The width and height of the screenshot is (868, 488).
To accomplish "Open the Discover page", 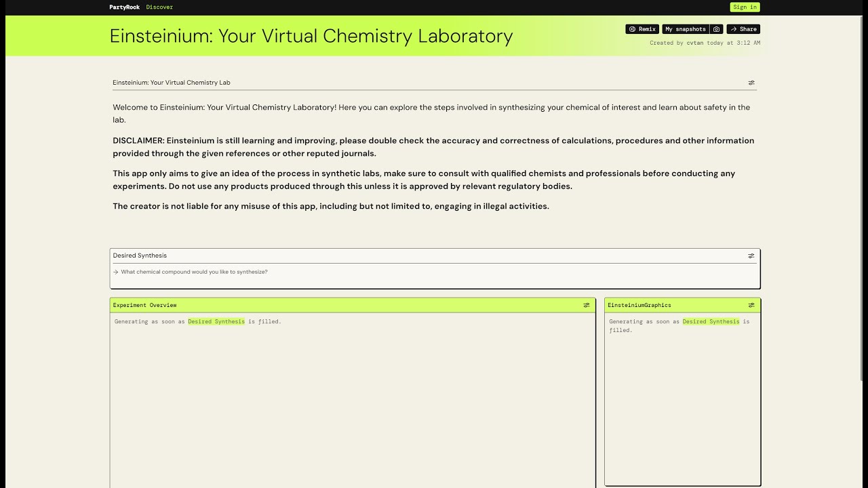I will tap(159, 7).
